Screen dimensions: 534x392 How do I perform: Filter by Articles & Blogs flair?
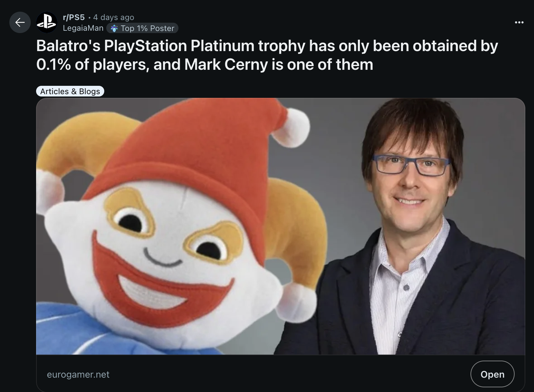coord(70,91)
